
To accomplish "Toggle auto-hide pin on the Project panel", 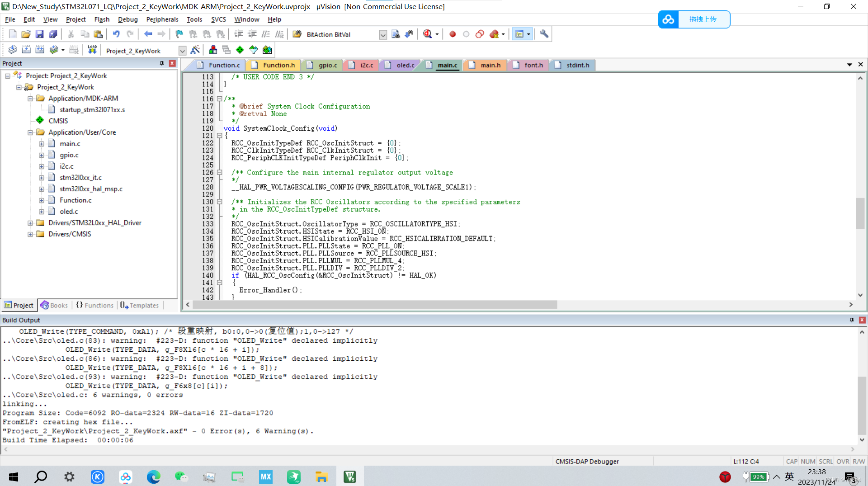I will (x=162, y=63).
